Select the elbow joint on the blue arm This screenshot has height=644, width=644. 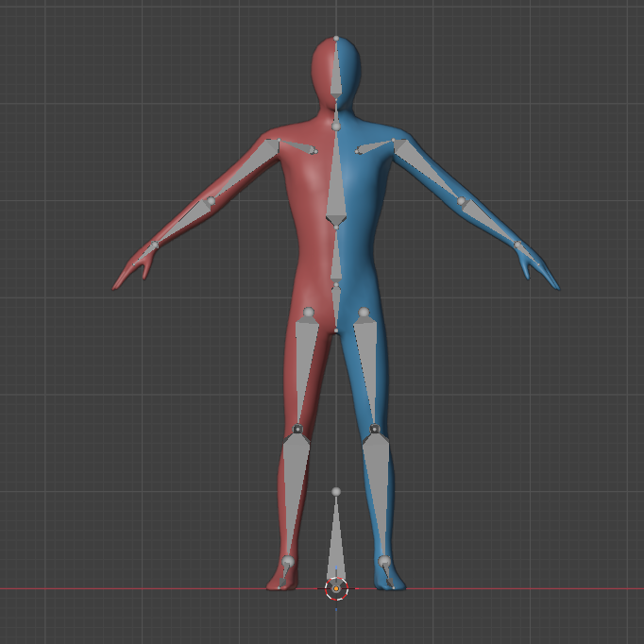pyautogui.click(x=461, y=201)
